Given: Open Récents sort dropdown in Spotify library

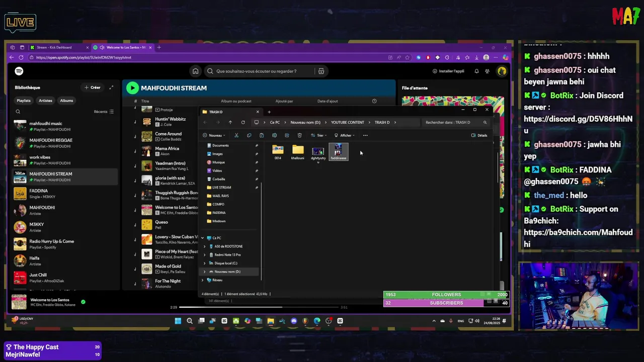Looking at the screenshot, I should click(104, 112).
